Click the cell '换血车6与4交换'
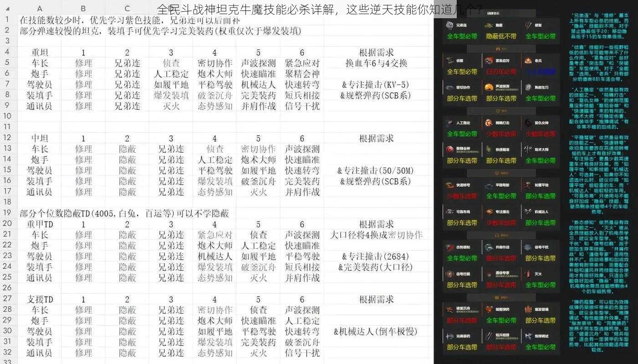Image resolution: width=638 pixels, height=364 pixels. pyautogui.click(x=376, y=63)
